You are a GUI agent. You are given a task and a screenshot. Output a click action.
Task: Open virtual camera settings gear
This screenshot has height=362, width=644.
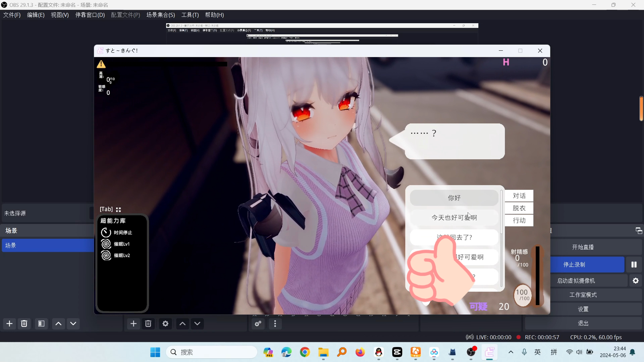click(x=636, y=281)
